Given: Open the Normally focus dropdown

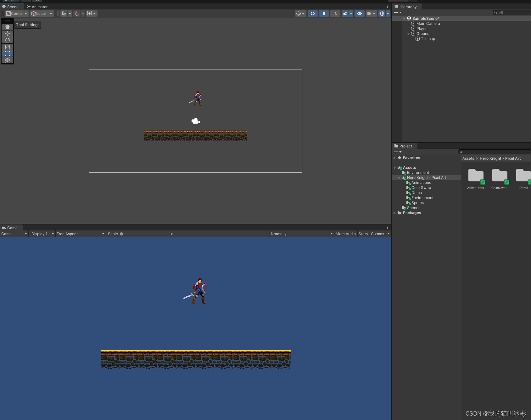Looking at the screenshot, I should coord(302,234).
